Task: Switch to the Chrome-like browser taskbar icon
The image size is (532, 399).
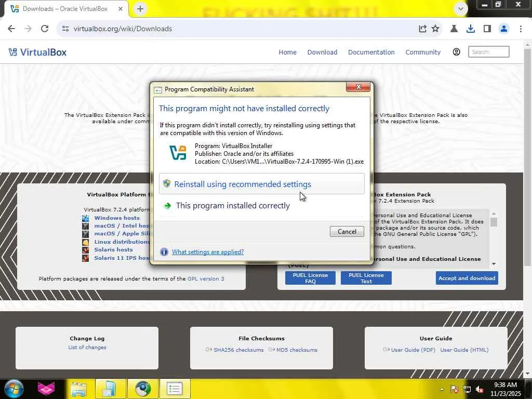Action: pyautogui.click(x=143, y=389)
